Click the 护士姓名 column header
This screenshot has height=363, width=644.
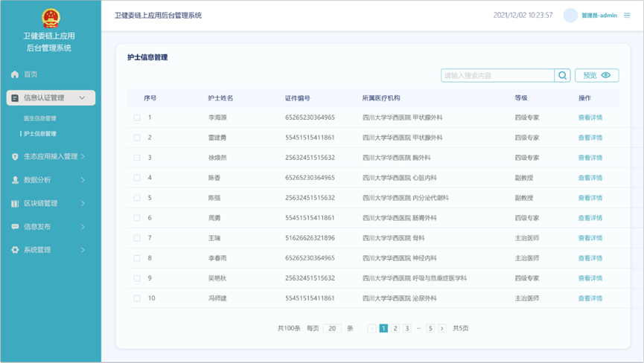click(x=220, y=98)
